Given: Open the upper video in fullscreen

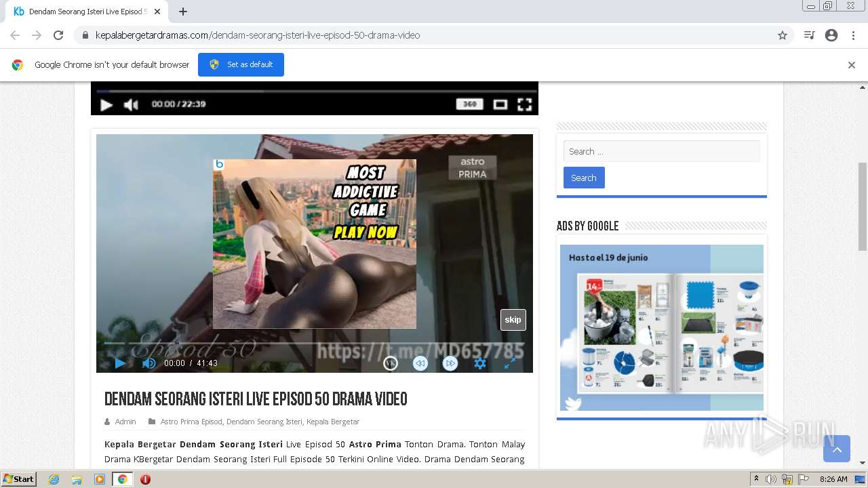Looking at the screenshot, I should point(524,104).
